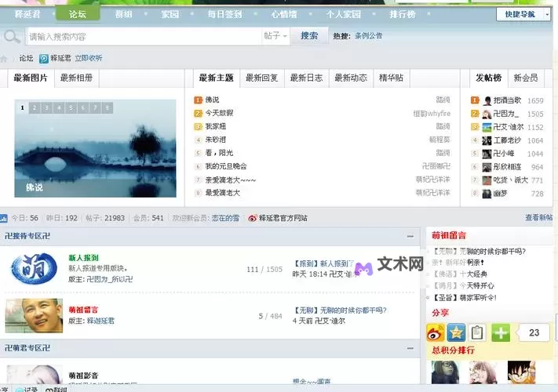The image size is (558, 392).
Task: Collapse the 萌祖留言 sidebar panel
Action: pyautogui.click(x=549, y=236)
